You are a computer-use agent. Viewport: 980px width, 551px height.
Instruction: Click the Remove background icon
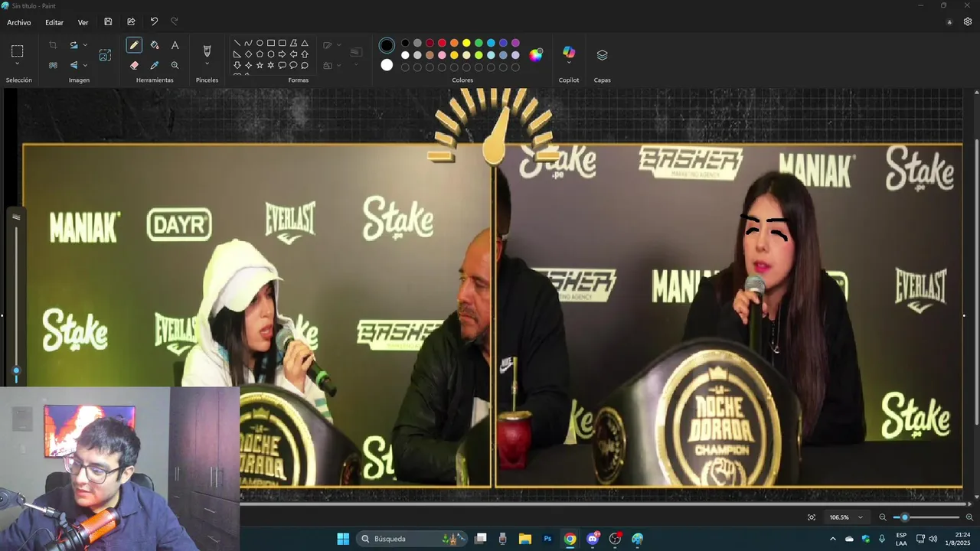click(53, 66)
